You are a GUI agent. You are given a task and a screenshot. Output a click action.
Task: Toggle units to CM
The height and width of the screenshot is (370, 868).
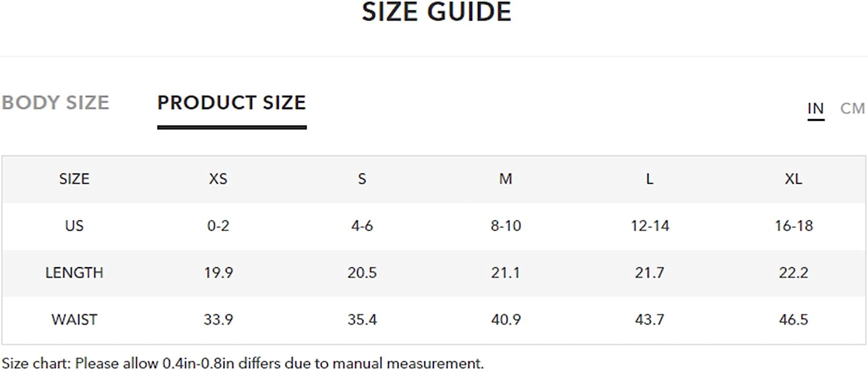point(852,108)
